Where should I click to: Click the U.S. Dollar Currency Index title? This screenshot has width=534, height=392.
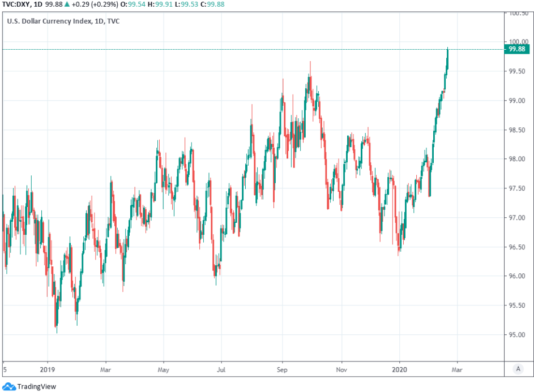(x=54, y=21)
